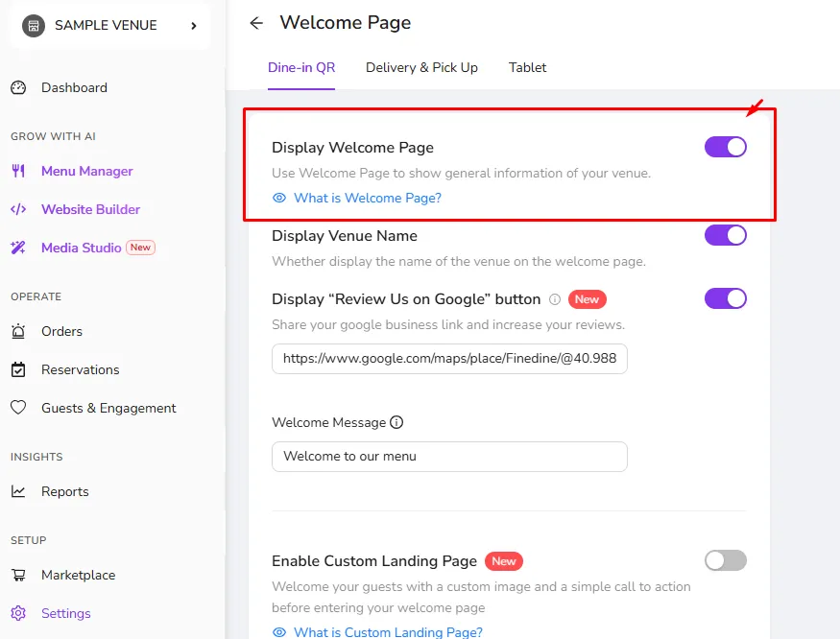This screenshot has height=639, width=840.
Task: View the Reports page
Action: click(65, 491)
